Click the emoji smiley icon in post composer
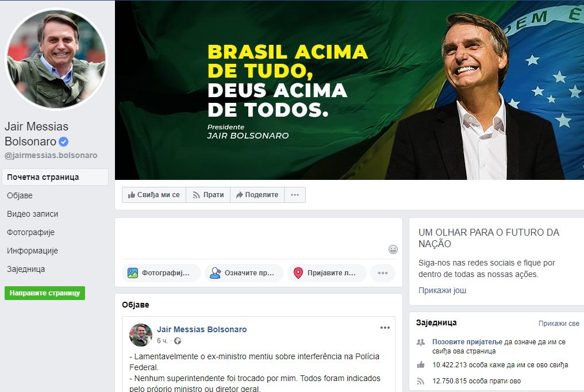The height and width of the screenshot is (392, 584). pyautogui.click(x=393, y=249)
